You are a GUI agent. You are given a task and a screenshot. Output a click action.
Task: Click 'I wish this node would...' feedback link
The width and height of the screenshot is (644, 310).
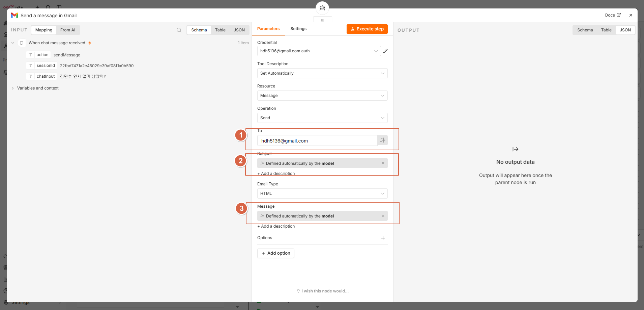pyautogui.click(x=323, y=291)
